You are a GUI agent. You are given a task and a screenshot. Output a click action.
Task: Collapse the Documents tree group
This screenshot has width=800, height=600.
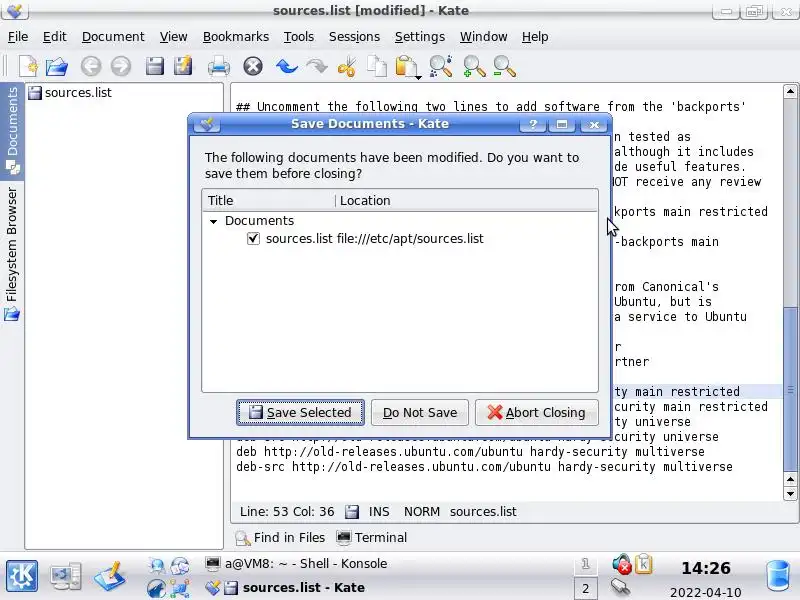(x=214, y=221)
